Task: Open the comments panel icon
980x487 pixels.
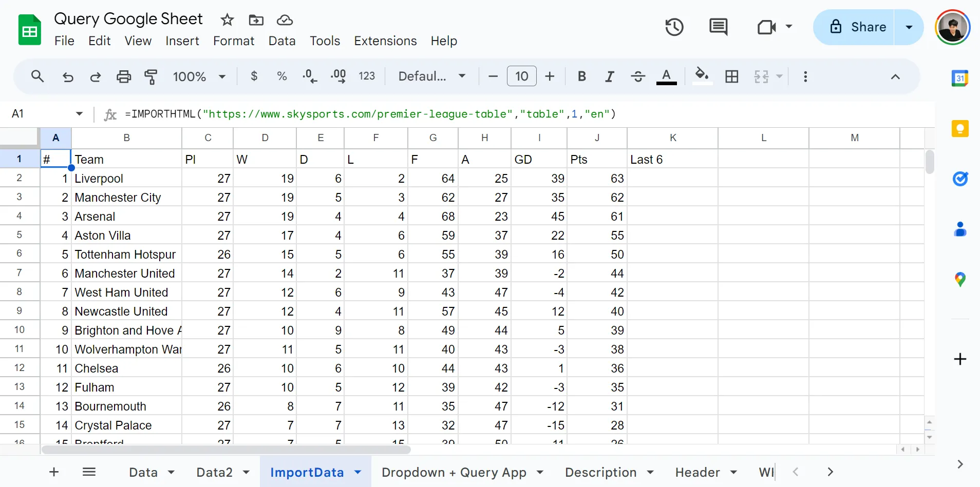Action: click(x=718, y=27)
